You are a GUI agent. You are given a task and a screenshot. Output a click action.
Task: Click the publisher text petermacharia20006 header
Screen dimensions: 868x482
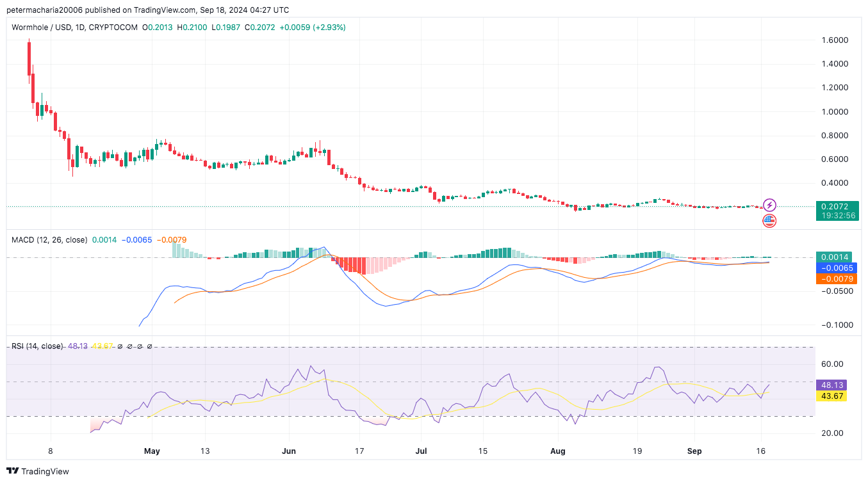tap(44, 10)
